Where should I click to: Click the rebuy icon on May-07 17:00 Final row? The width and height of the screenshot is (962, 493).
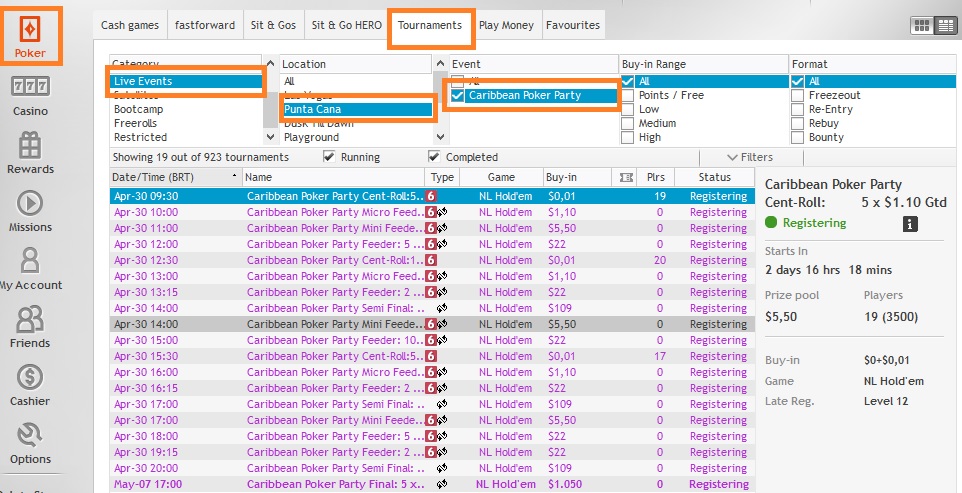442,484
